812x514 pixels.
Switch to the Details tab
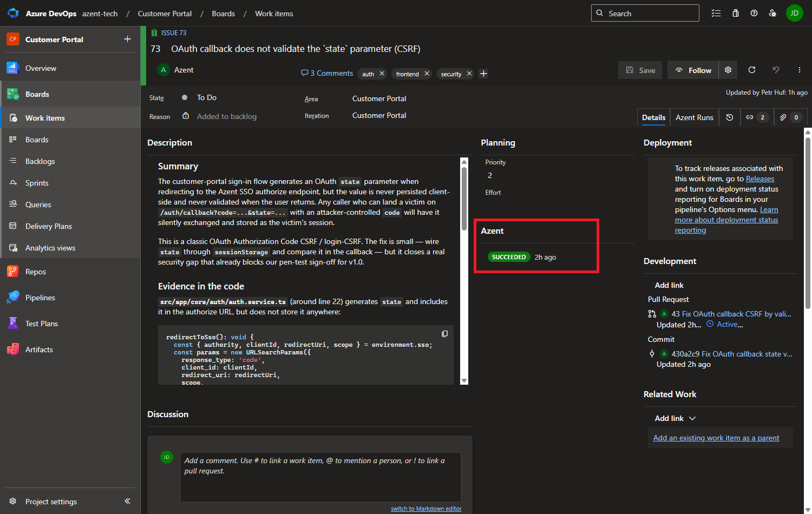[653, 117]
